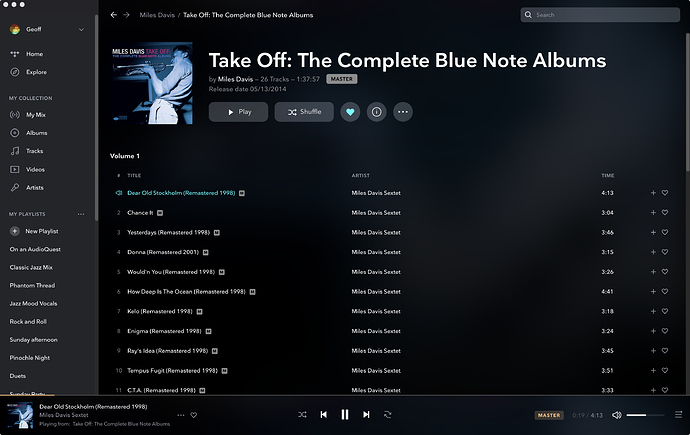Mute the volume speaker icon
This screenshot has height=435, width=690.
617,415
